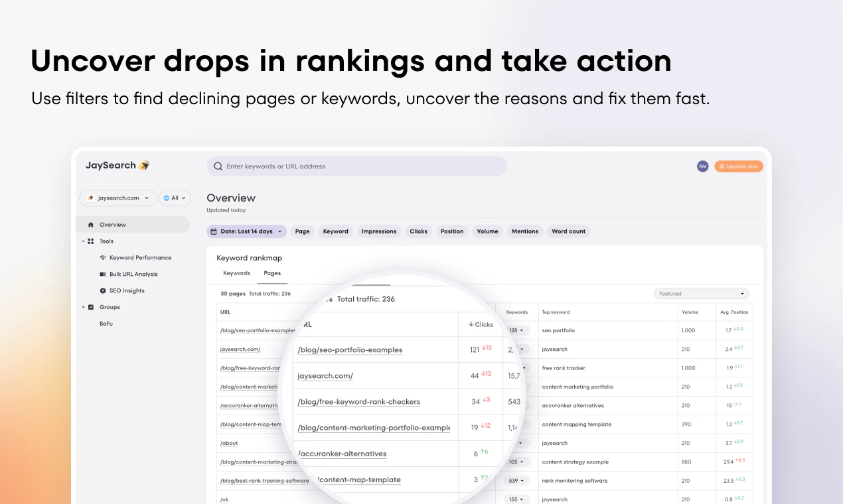Open the Impressions filter chip
The width and height of the screenshot is (843, 504).
(x=379, y=231)
